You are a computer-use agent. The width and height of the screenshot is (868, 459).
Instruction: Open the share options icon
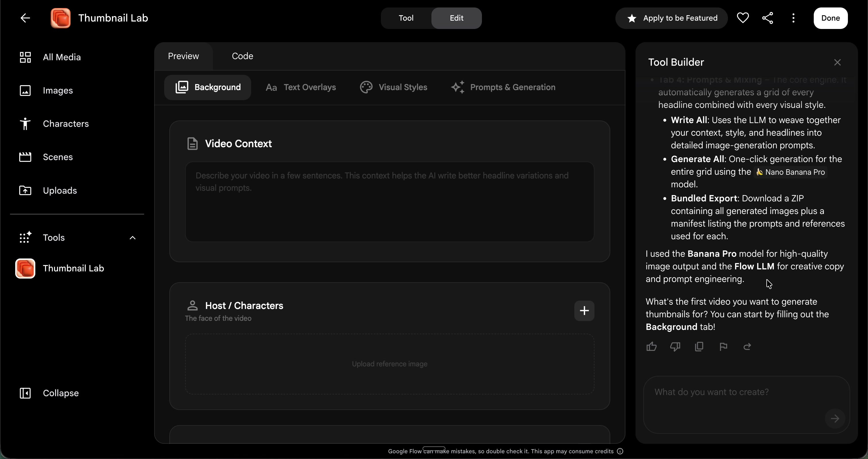click(768, 18)
